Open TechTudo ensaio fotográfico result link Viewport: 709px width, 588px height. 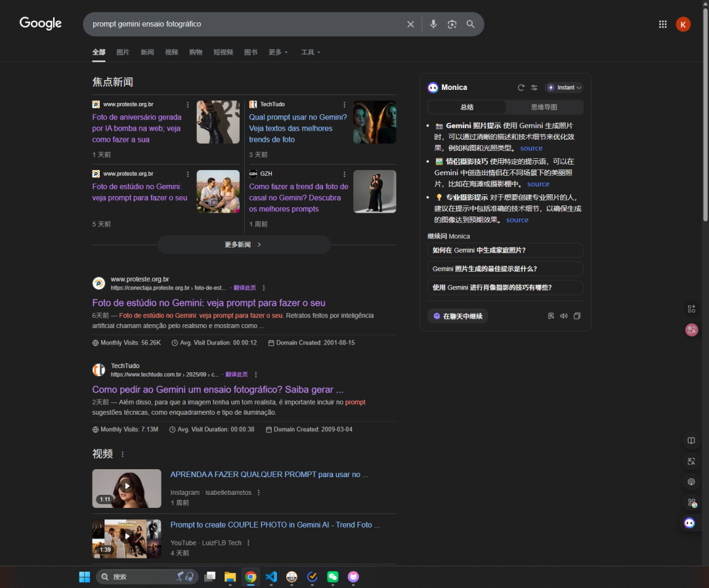217,390
